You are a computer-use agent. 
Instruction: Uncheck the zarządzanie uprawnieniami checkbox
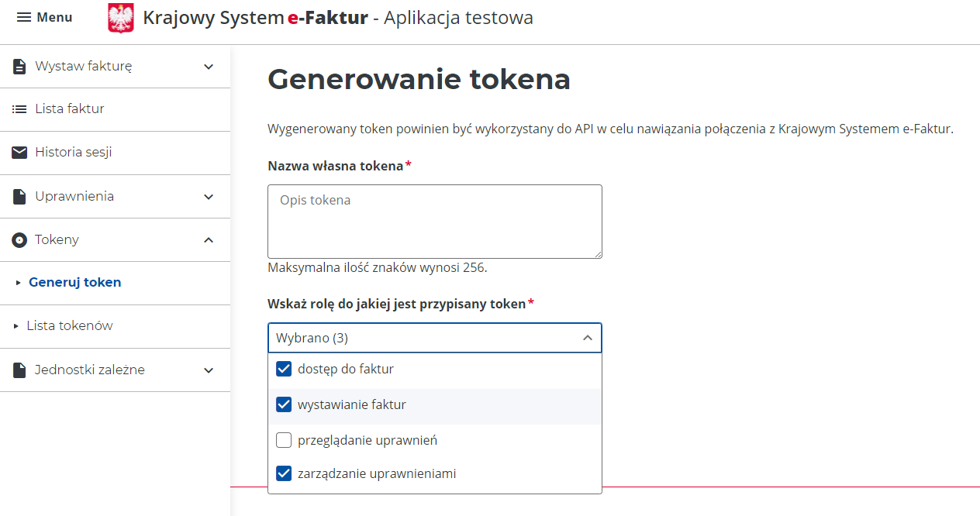284,473
